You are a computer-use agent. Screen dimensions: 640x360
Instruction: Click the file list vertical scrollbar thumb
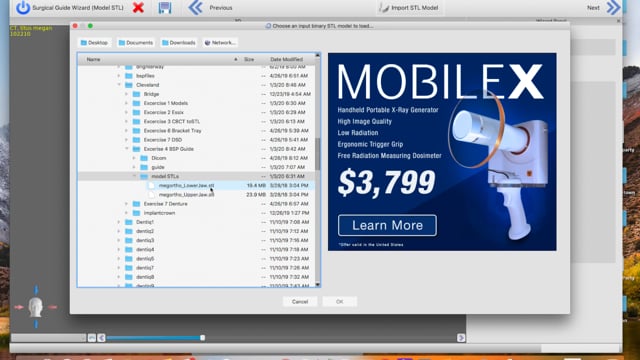(x=318, y=154)
